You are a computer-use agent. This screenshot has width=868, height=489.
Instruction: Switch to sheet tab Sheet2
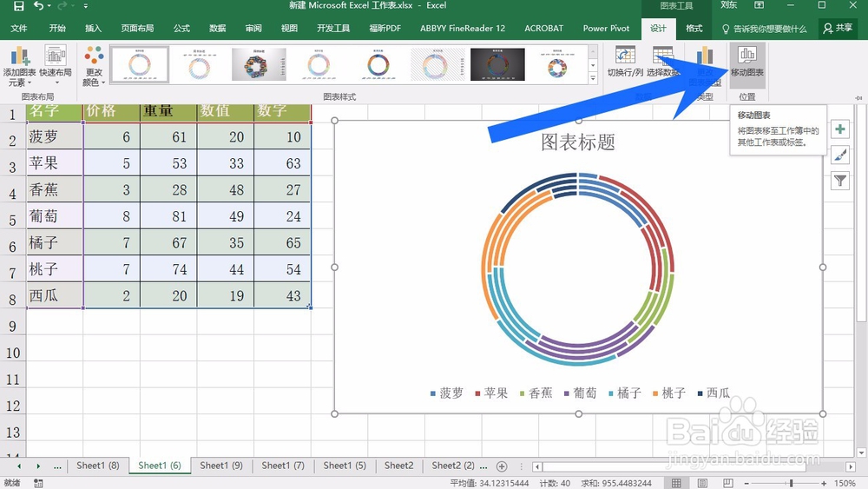399,466
